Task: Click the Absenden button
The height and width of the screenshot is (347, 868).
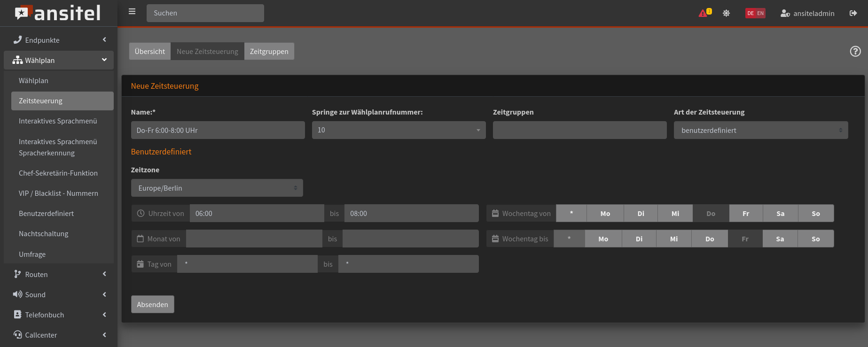Action: click(152, 305)
